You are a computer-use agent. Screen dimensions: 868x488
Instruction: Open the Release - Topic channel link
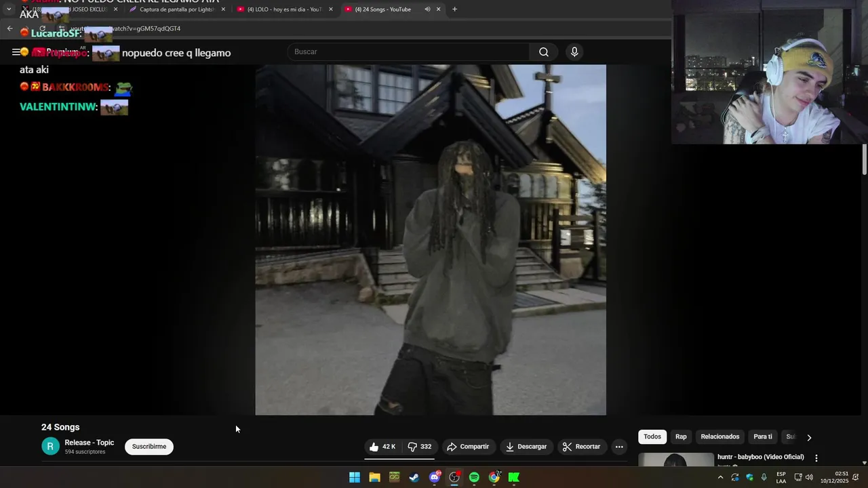(90, 443)
